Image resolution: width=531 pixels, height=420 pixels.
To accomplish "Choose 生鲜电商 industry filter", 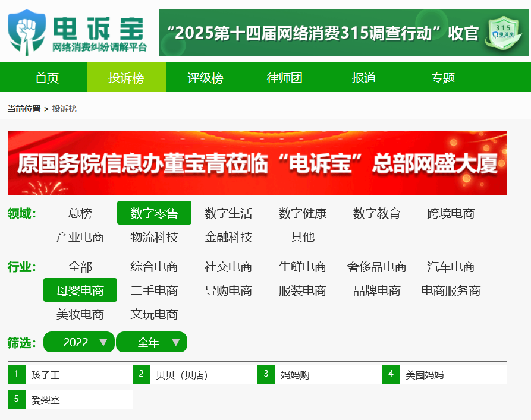I will (303, 267).
